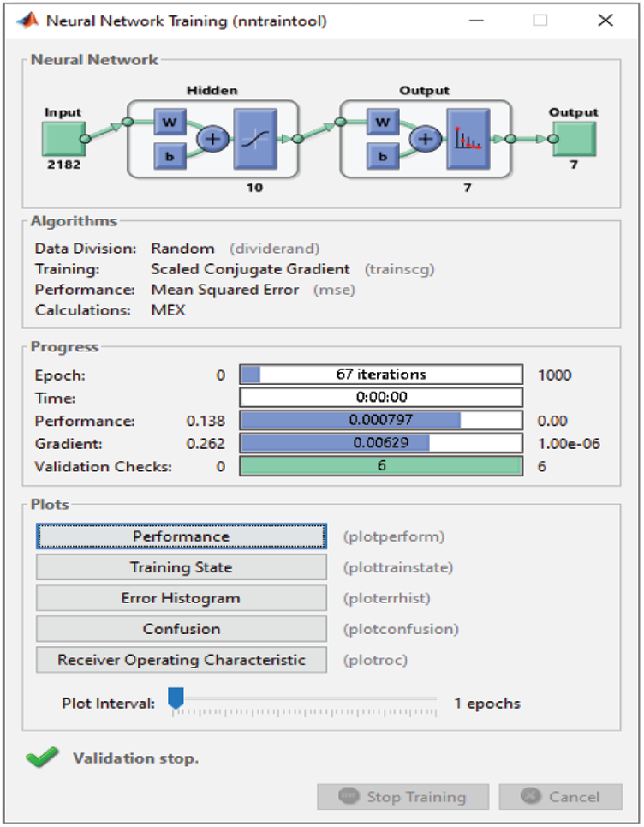Open the Performance plot
Image resolution: width=644 pixels, height=827 pixels.
pyautogui.click(x=181, y=536)
